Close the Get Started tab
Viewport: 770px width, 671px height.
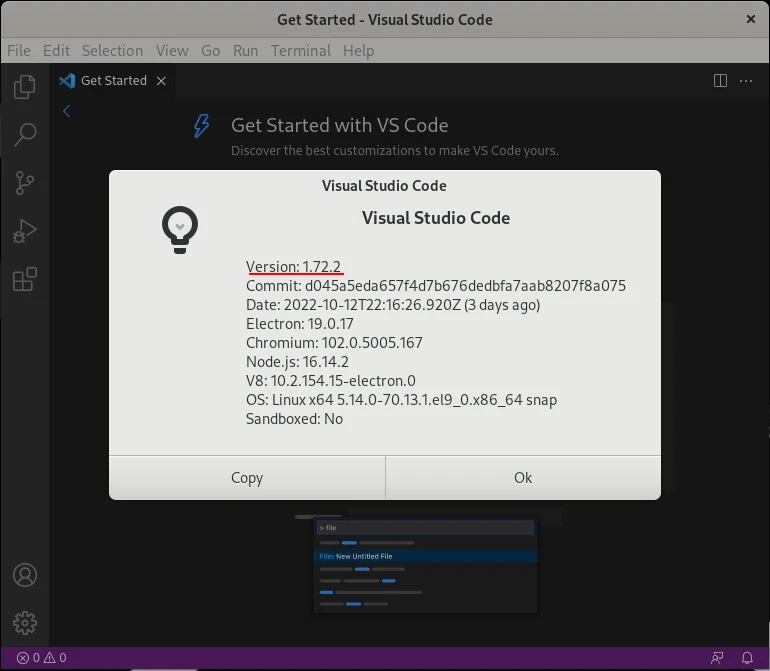(160, 81)
